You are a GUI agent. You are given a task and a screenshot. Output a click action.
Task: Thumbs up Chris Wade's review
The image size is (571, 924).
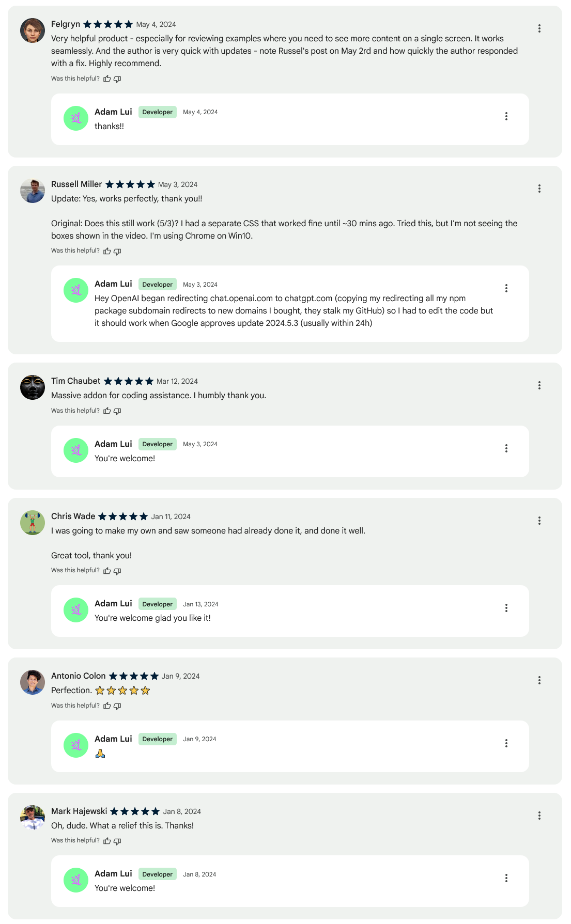[x=107, y=571]
